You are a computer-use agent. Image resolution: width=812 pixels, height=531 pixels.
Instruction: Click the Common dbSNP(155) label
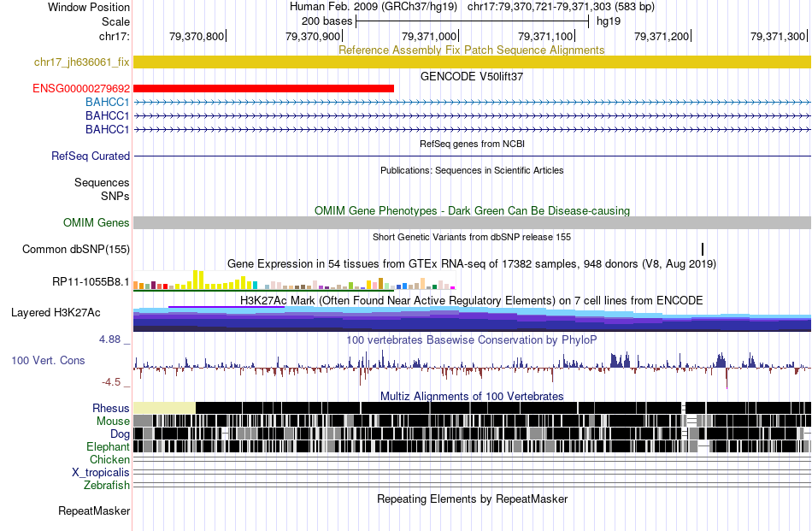tap(76, 249)
